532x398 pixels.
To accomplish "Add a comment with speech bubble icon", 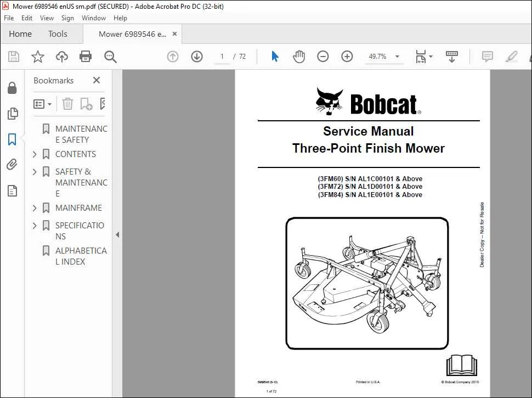I will point(487,57).
